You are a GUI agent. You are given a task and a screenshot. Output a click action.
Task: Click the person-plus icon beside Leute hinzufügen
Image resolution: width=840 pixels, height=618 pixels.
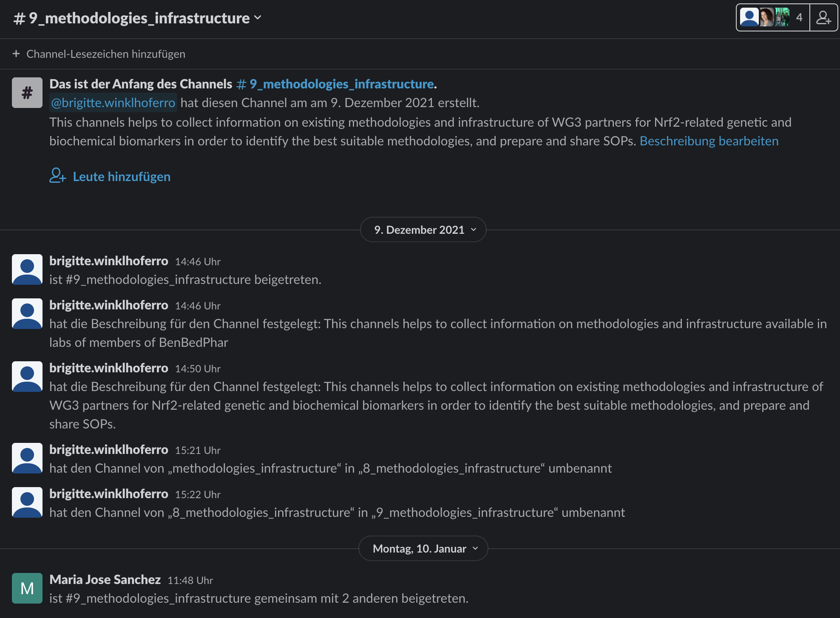click(57, 176)
